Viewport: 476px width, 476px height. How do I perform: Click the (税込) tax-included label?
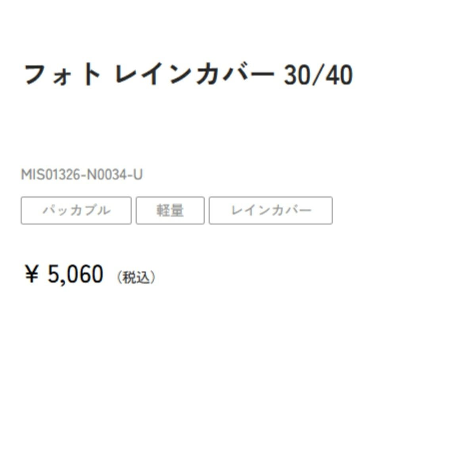pyautogui.click(x=136, y=277)
